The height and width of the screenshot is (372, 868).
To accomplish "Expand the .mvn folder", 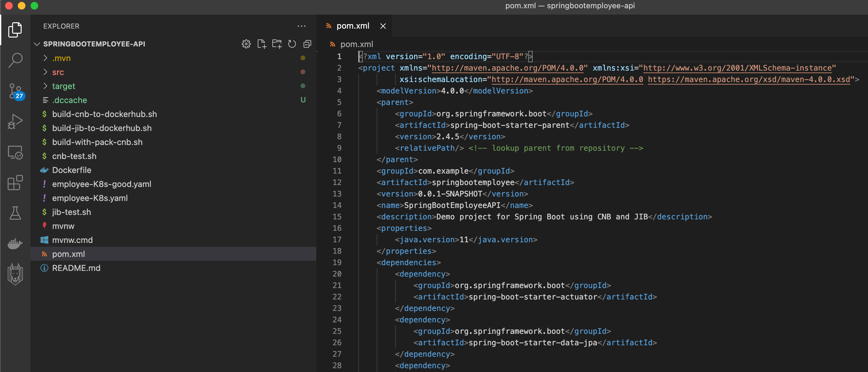I will point(173,58).
